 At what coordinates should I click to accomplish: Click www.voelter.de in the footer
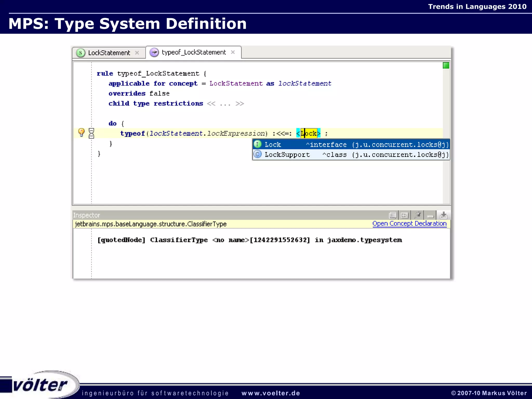pyautogui.click(x=271, y=393)
